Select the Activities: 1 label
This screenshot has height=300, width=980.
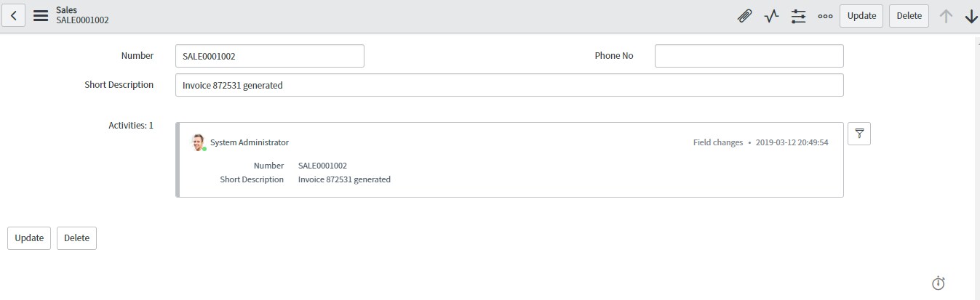coord(131,126)
